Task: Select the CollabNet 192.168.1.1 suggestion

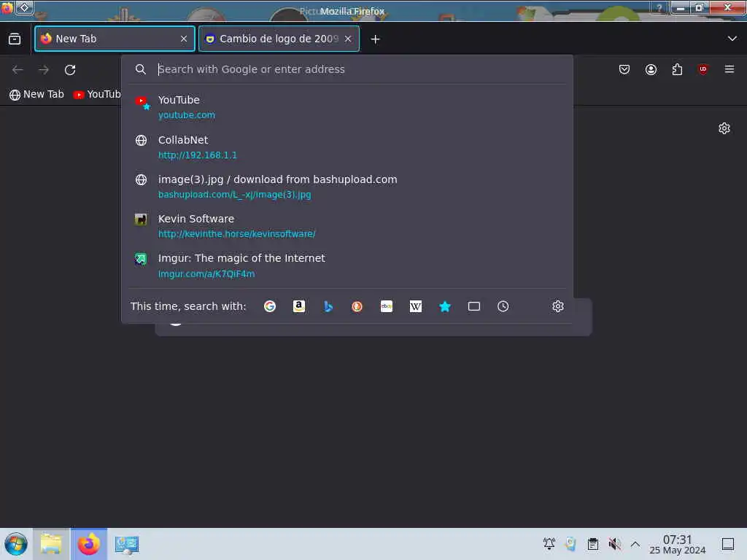Action: coord(347,147)
